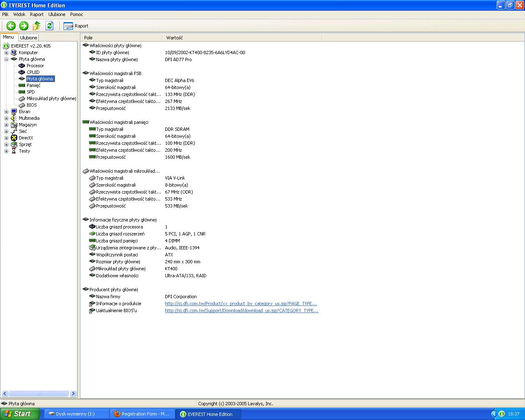This screenshot has width=525, height=420.
Task: Expand the Sprzęt tree node
Action: coord(6,144)
